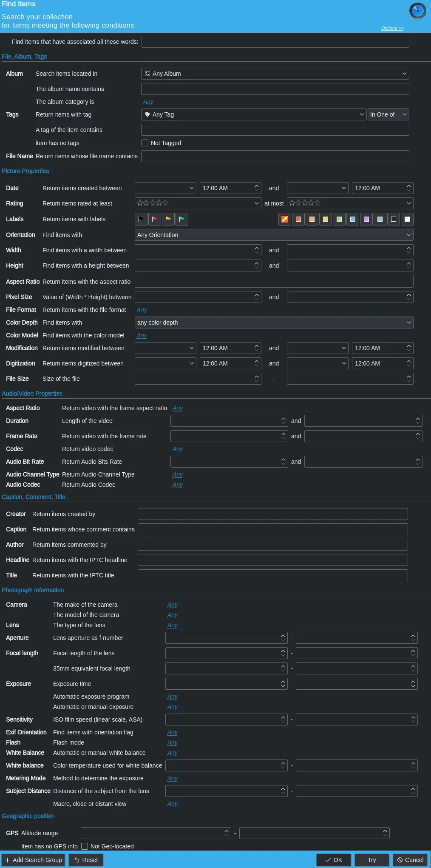
Task: Expand the Any Orientation dropdown
Action: point(274,235)
